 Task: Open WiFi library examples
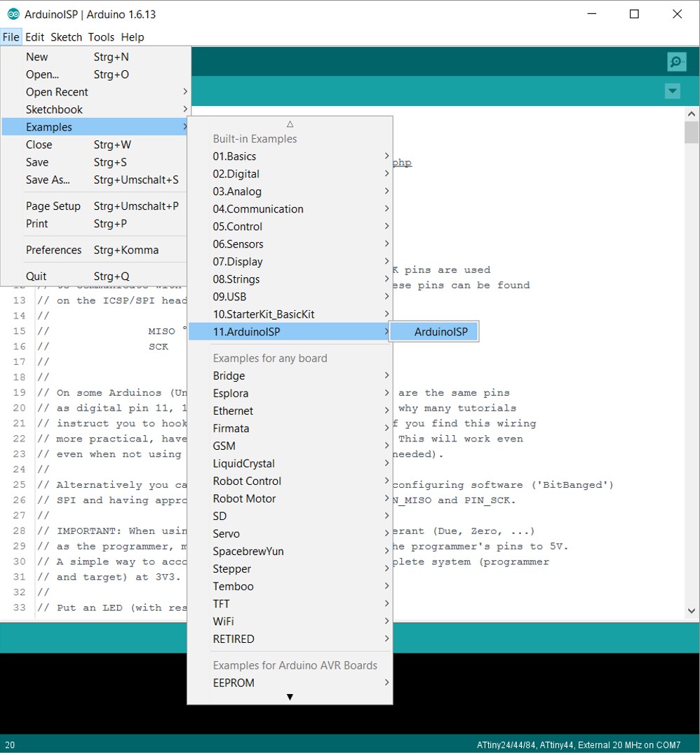(x=290, y=621)
